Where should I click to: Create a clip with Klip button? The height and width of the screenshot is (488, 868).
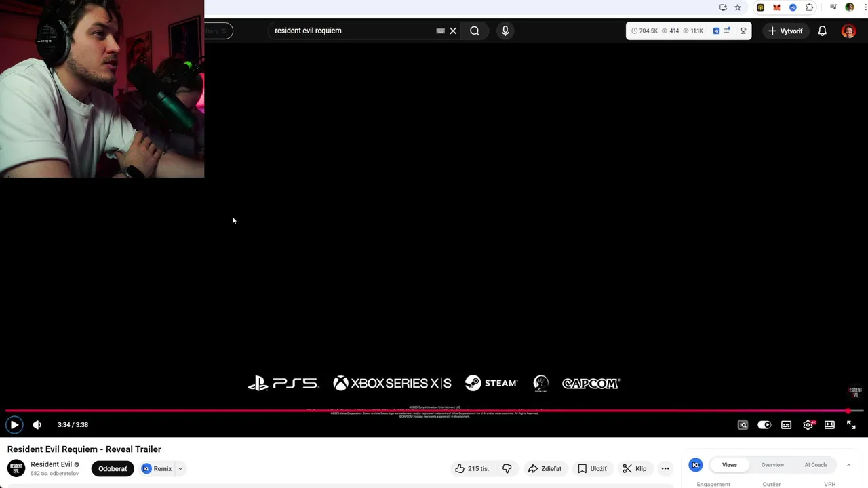pyautogui.click(x=635, y=468)
